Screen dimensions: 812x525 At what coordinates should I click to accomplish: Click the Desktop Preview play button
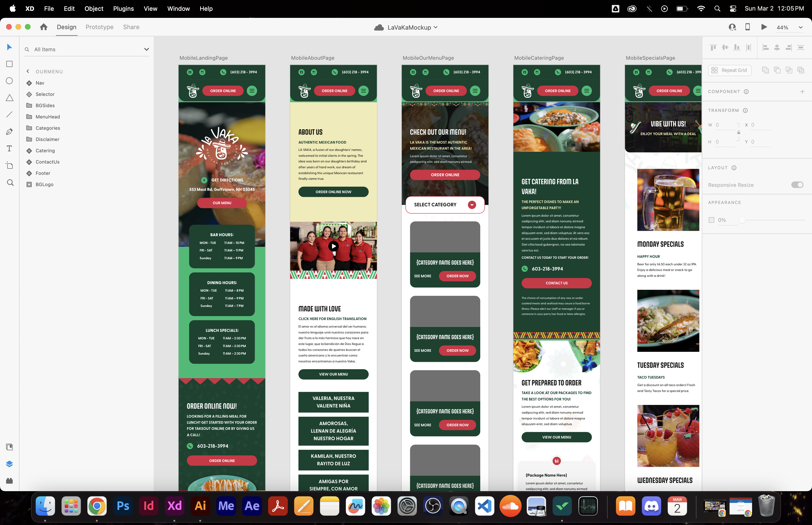[764, 27]
